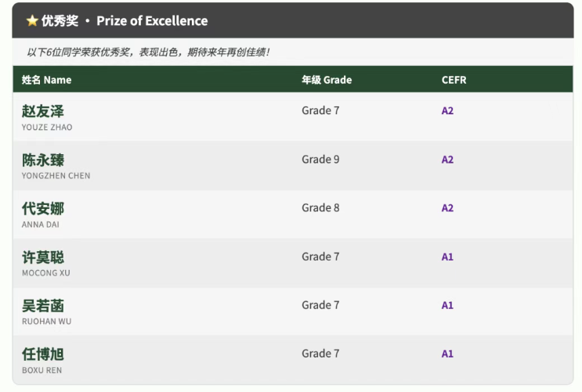Click MOCONG XU's A1 CEFR level
Viewport: 582px width, 392px height.
[447, 257]
